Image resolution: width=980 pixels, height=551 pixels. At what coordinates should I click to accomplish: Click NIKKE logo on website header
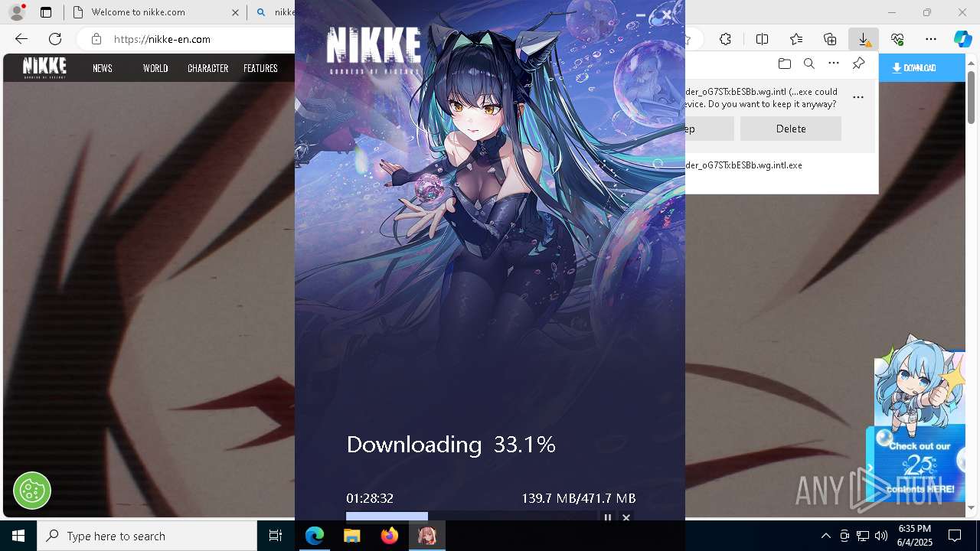44,67
